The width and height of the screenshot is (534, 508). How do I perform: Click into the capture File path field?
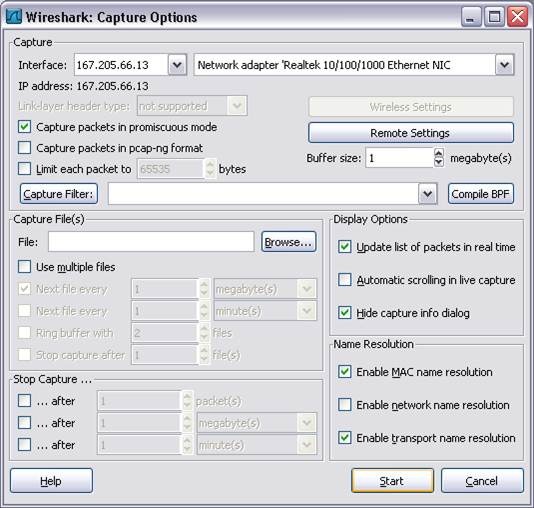[151, 242]
